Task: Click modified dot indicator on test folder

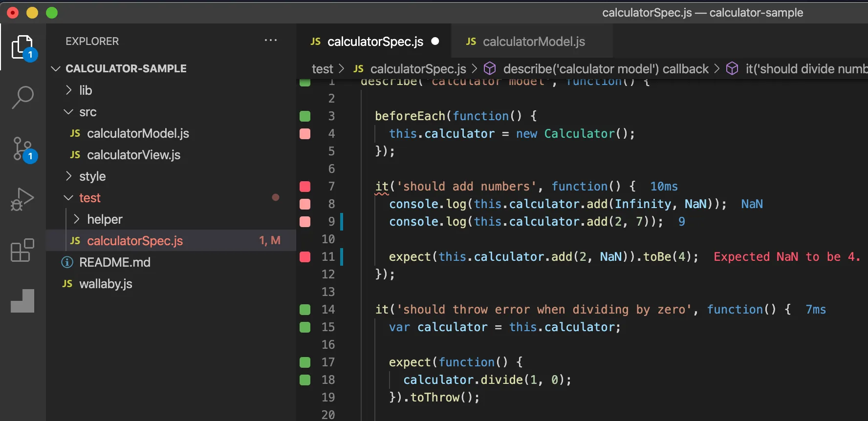Action: pyautogui.click(x=276, y=197)
